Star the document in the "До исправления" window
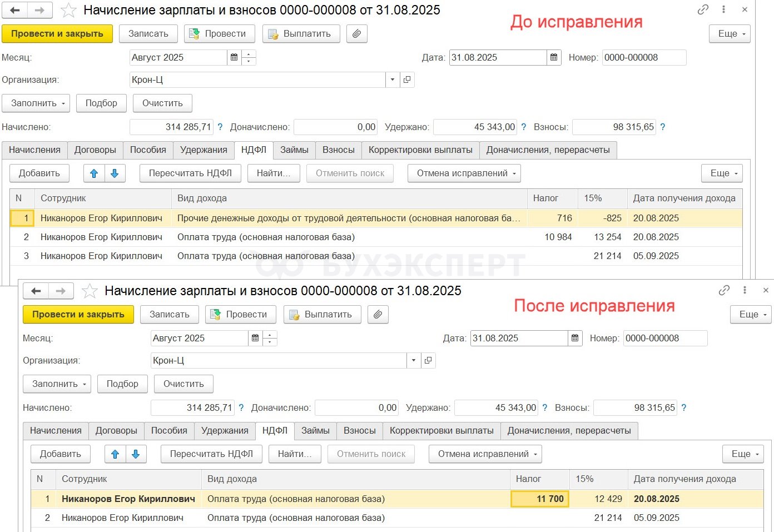 pyautogui.click(x=68, y=10)
